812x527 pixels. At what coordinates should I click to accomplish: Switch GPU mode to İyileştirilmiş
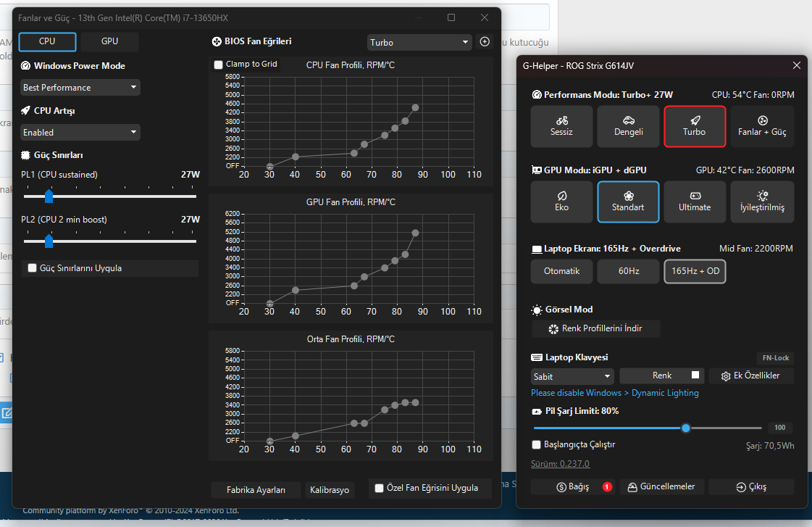point(762,202)
